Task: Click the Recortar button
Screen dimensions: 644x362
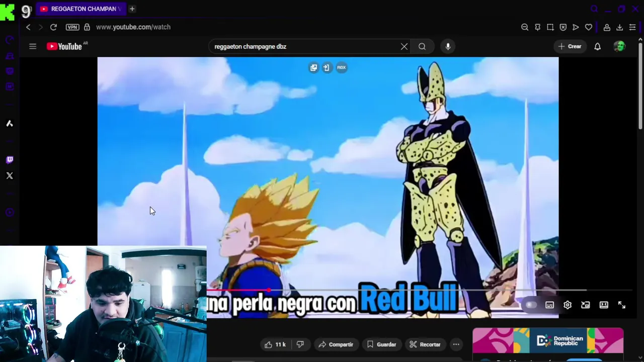Action: click(x=425, y=344)
